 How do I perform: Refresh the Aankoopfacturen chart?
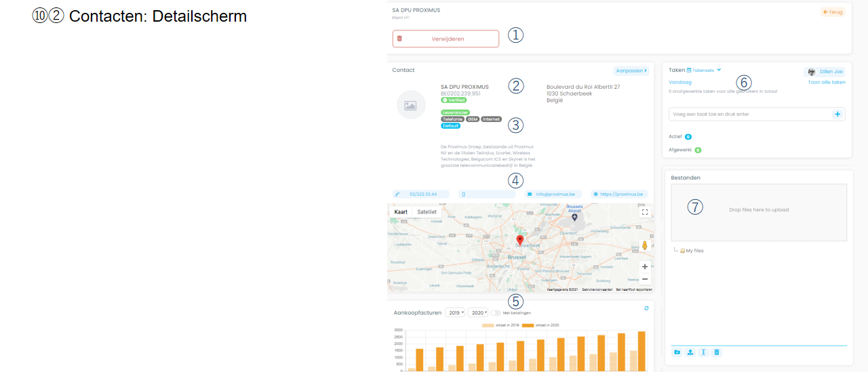tap(646, 308)
